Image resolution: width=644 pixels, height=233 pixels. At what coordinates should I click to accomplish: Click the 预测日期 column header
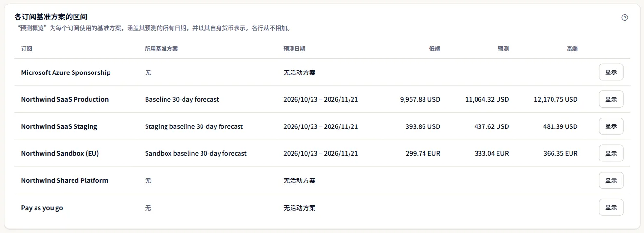[x=294, y=49]
